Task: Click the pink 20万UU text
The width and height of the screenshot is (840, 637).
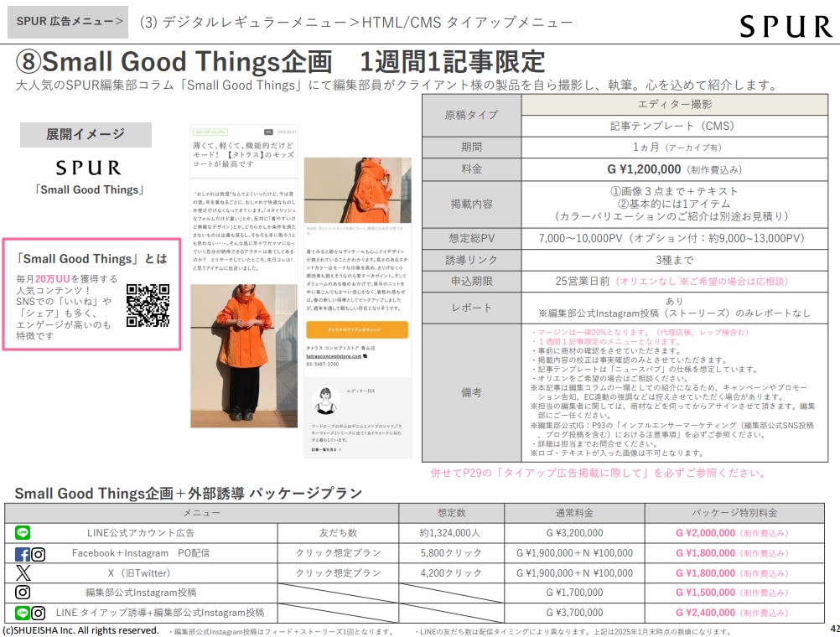Action: 53,278
